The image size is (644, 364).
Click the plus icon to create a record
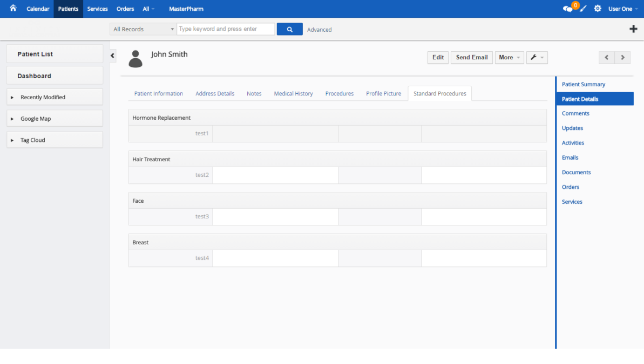[633, 29]
